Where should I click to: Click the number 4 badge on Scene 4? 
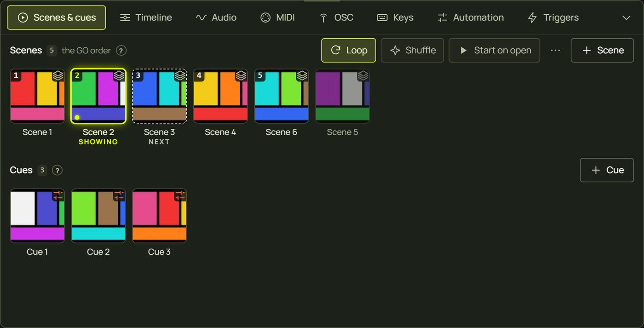pos(199,75)
